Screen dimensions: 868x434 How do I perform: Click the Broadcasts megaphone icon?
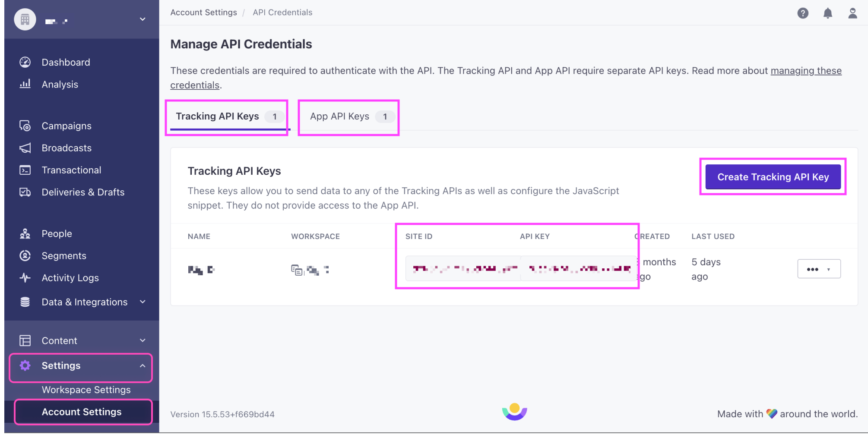25,148
